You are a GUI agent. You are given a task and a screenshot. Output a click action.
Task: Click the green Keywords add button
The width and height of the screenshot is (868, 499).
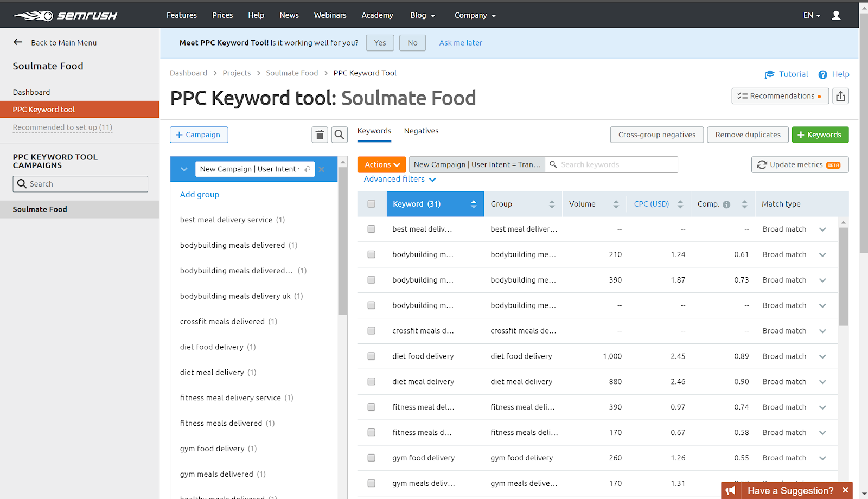[820, 135]
